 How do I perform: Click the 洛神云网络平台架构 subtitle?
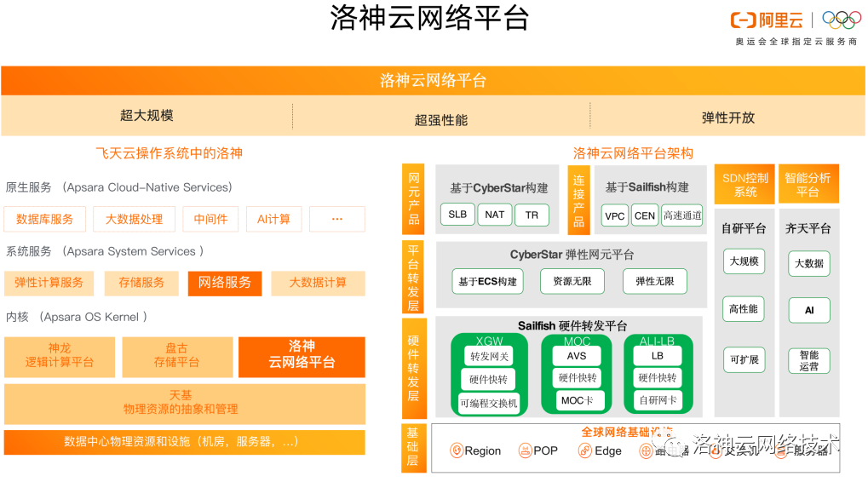coord(633,153)
